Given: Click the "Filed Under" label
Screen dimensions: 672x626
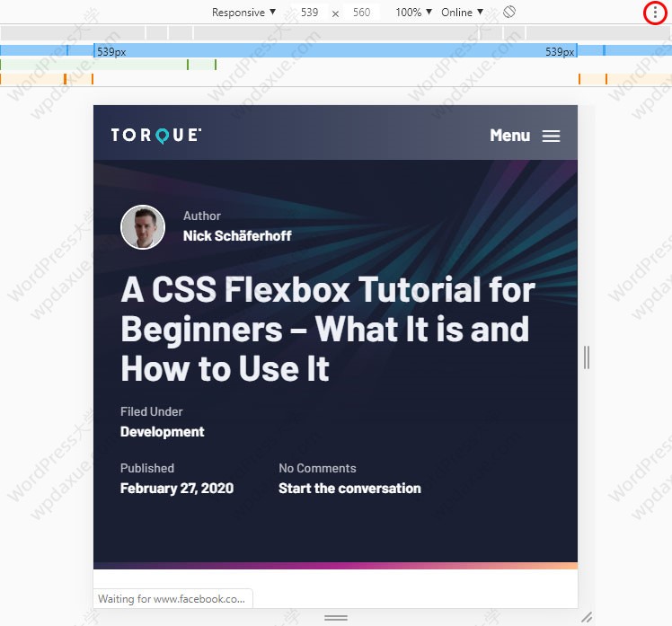Looking at the screenshot, I should [151, 411].
